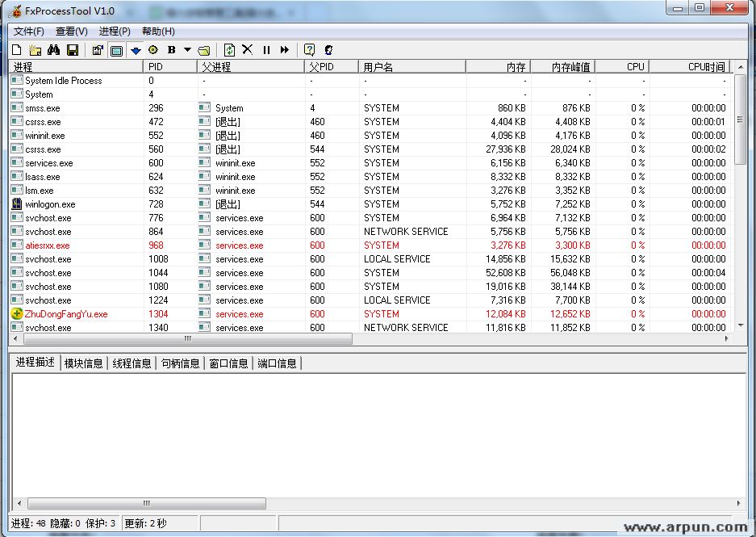The image size is (756, 537).
Task: Click the process list horizontal scrollbar thumb
Action: tap(187, 339)
